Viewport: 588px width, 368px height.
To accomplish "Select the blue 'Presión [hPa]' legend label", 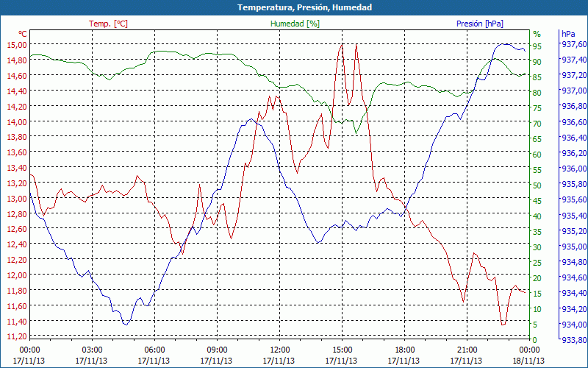I will pos(480,24).
